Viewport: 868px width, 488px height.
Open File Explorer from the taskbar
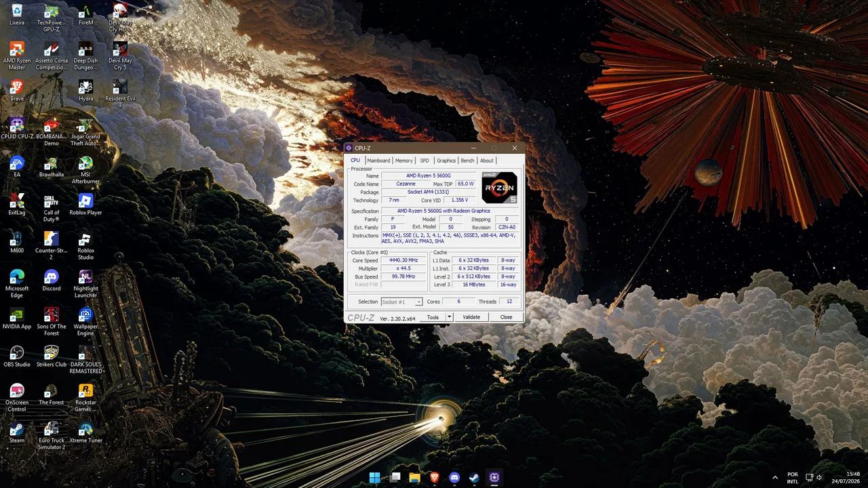pos(415,477)
